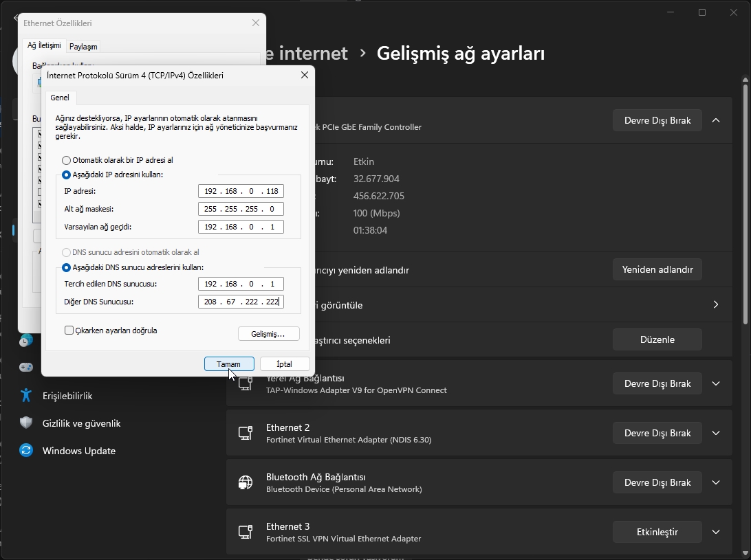Enable Çıkarken ayarları doğrula checkbox

pyautogui.click(x=69, y=331)
